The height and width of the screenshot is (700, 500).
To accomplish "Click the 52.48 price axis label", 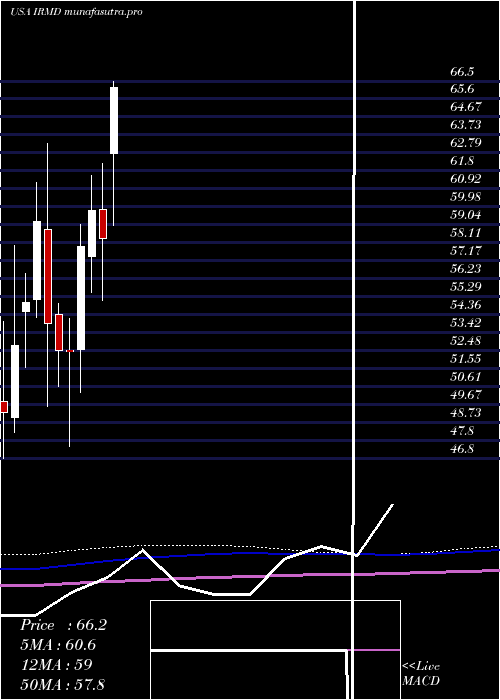I will [466, 341].
